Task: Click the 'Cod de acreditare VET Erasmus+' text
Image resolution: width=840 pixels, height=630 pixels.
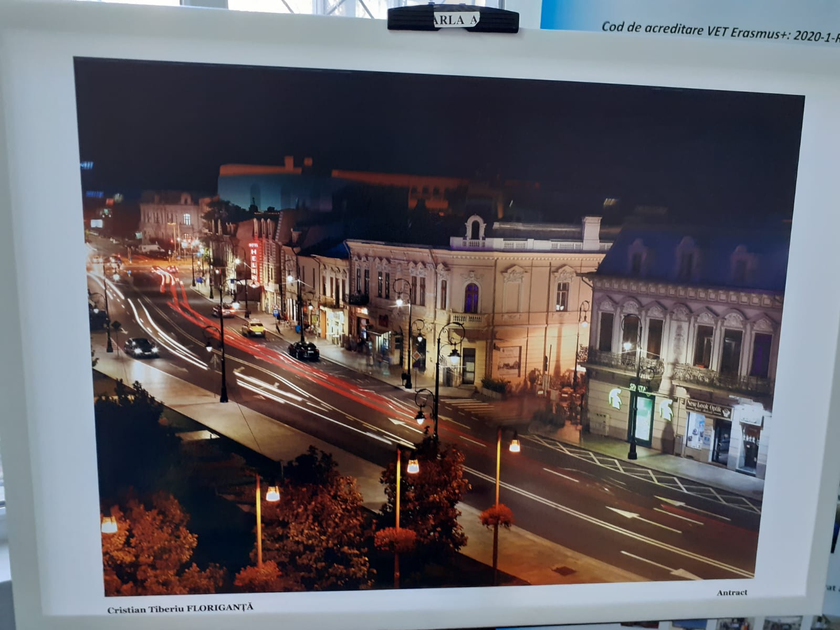Action: [719, 31]
